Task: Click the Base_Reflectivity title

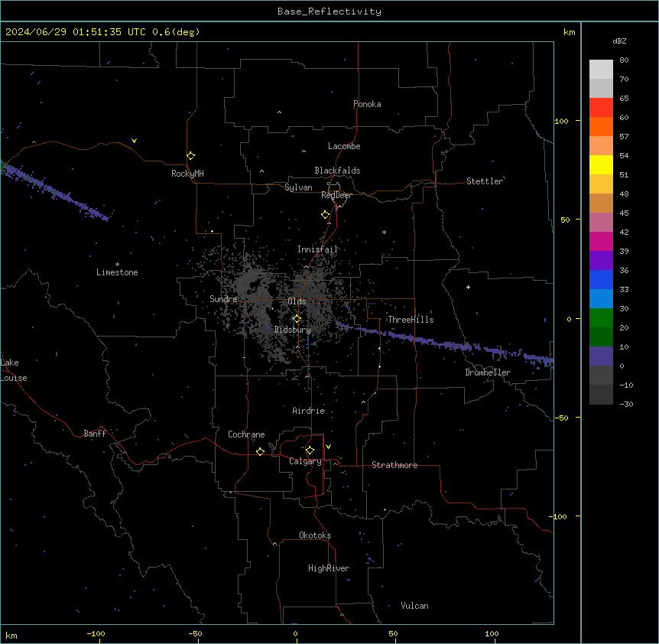Action: click(329, 11)
